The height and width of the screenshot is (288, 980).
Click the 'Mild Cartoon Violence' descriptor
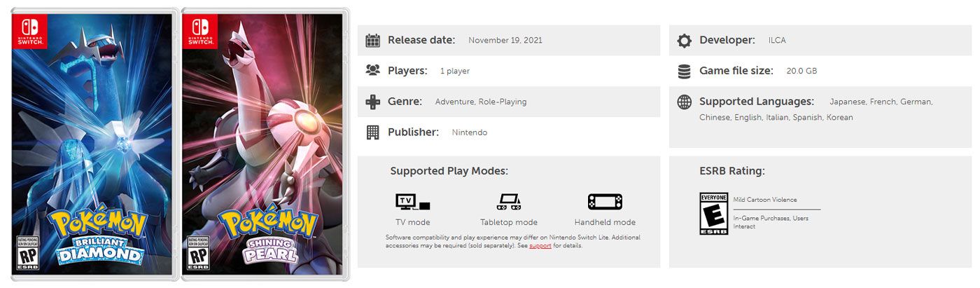[x=765, y=200]
